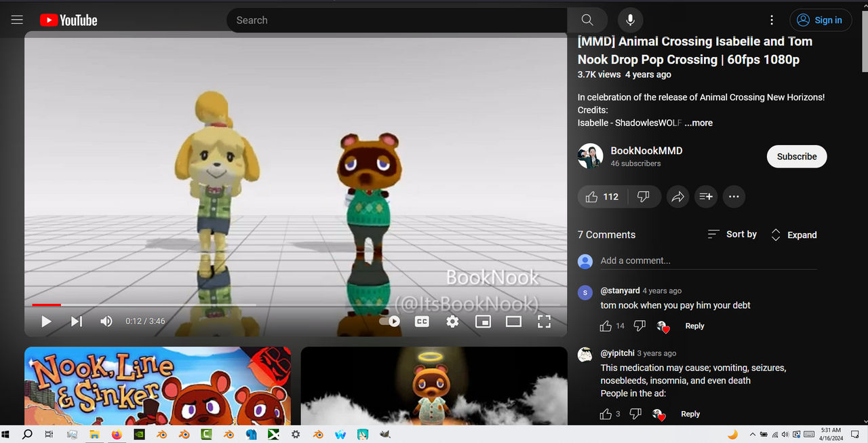
Task: Enable the miniplayer
Action: [x=483, y=322]
